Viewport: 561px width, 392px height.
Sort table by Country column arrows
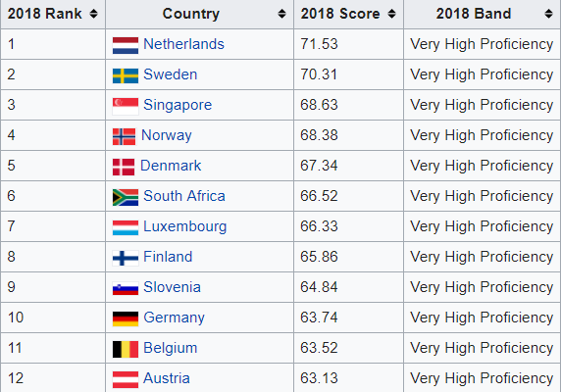[281, 14]
